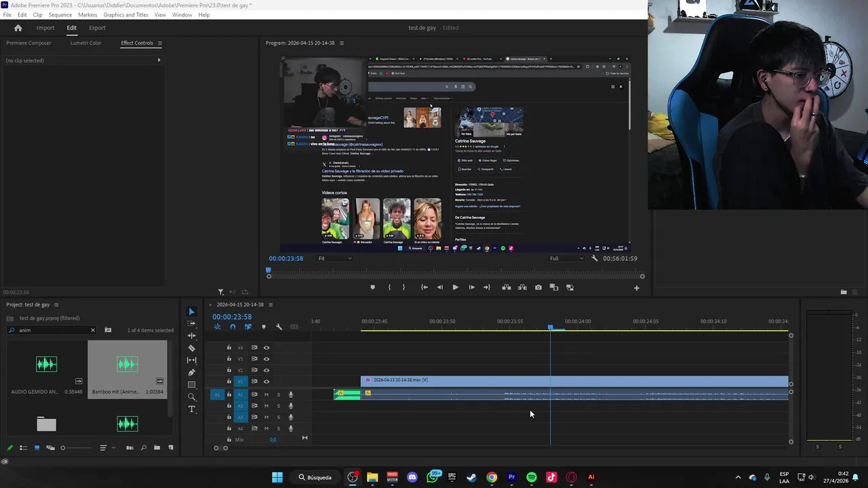Click Automate to Sequence icon
Viewport: 868px width, 488px height.
click(130, 447)
